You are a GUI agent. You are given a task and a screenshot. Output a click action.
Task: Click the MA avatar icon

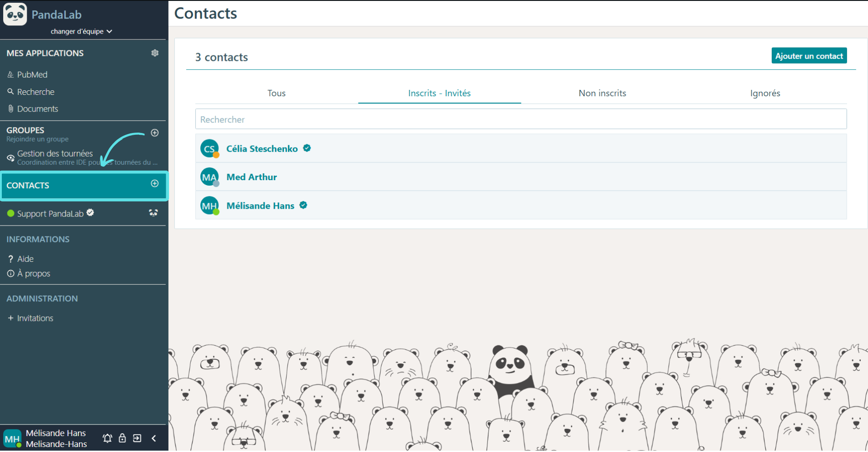click(x=209, y=177)
